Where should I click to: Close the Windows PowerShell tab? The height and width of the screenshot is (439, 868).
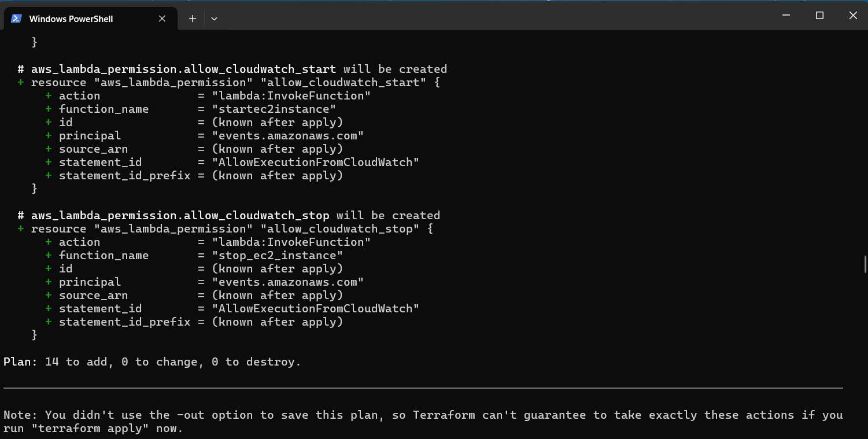click(x=162, y=19)
